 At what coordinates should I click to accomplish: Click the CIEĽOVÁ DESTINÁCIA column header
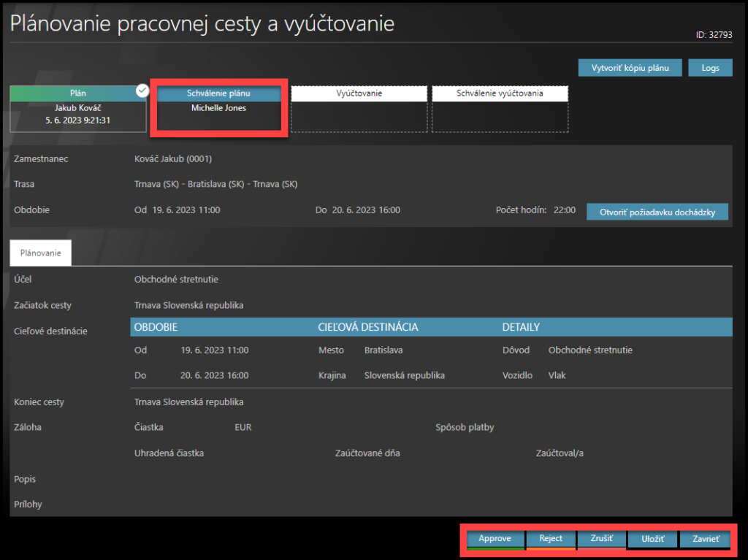pos(368,327)
